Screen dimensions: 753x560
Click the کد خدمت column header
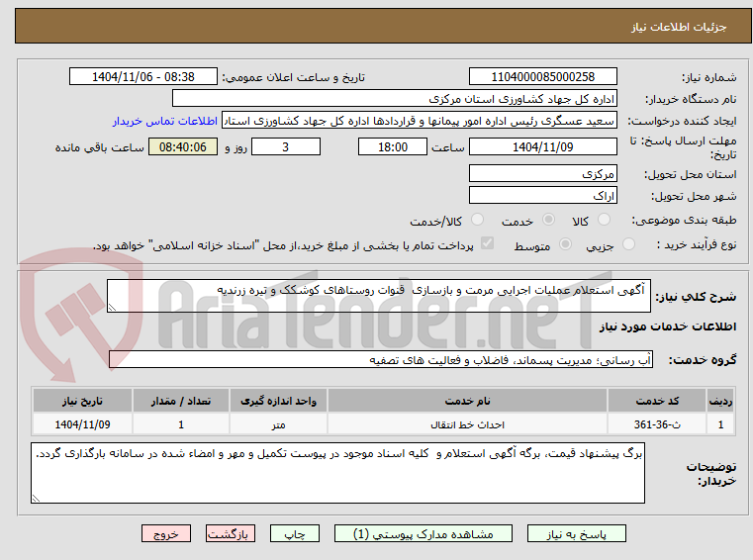[x=657, y=401]
